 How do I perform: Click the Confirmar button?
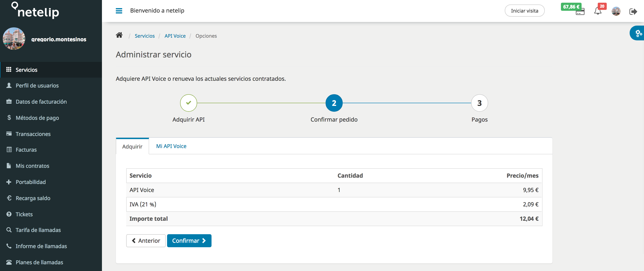pos(189,240)
